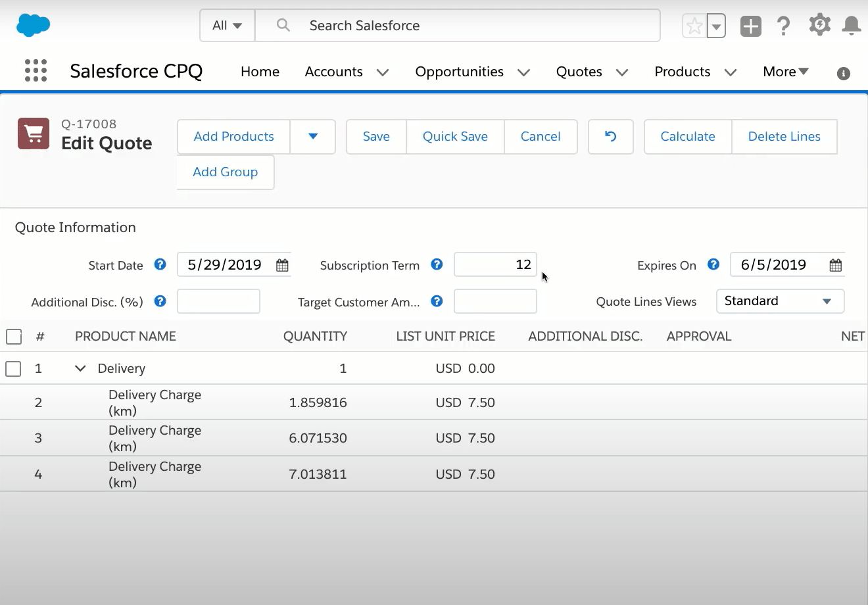
Task: Open the favorites list dropdown arrow
Action: [x=716, y=26]
